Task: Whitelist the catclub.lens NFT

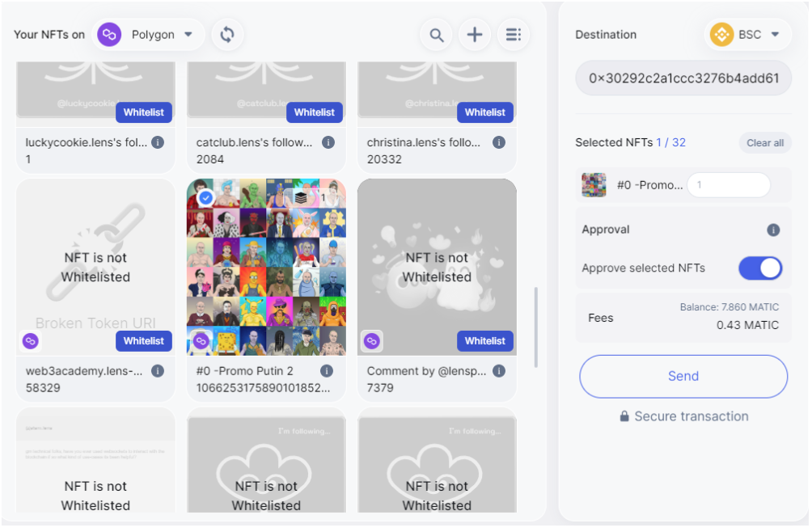Action: pyautogui.click(x=315, y=112)
